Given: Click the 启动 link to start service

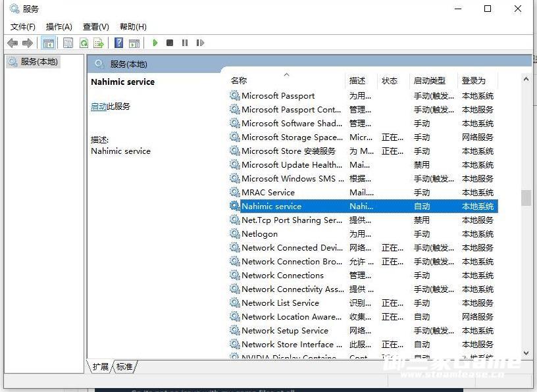Looking at the screenshot, I should point(99,106).
